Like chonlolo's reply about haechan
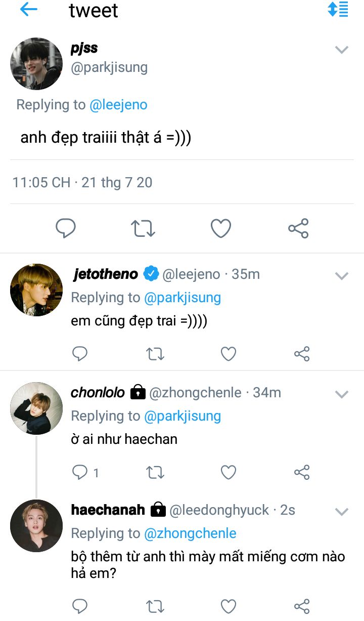Screen dimensions: 364x621 pyautogui.click(x=229, y=473)
